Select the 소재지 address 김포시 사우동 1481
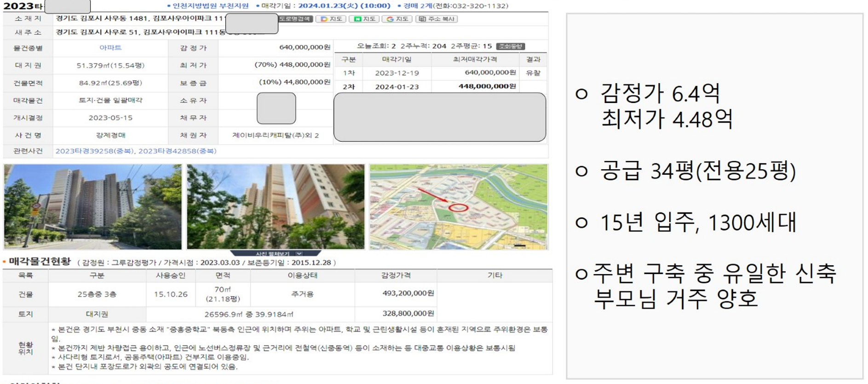This screenshot has width=868, height=384. tap(139, 18)
